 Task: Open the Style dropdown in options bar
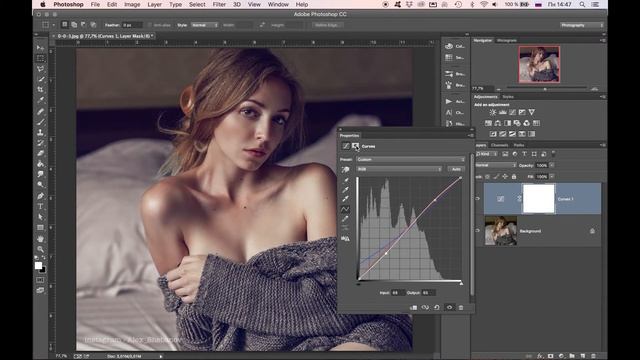[x=204, y=25]
